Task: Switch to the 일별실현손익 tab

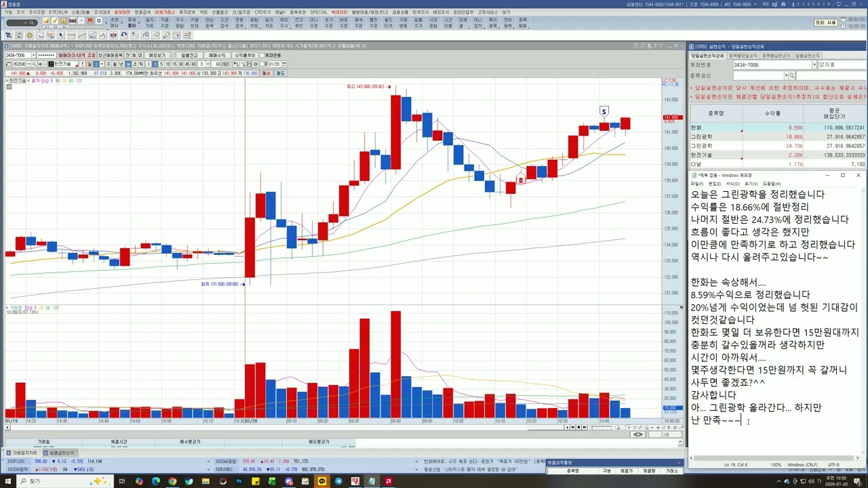Action: point(808,56)
